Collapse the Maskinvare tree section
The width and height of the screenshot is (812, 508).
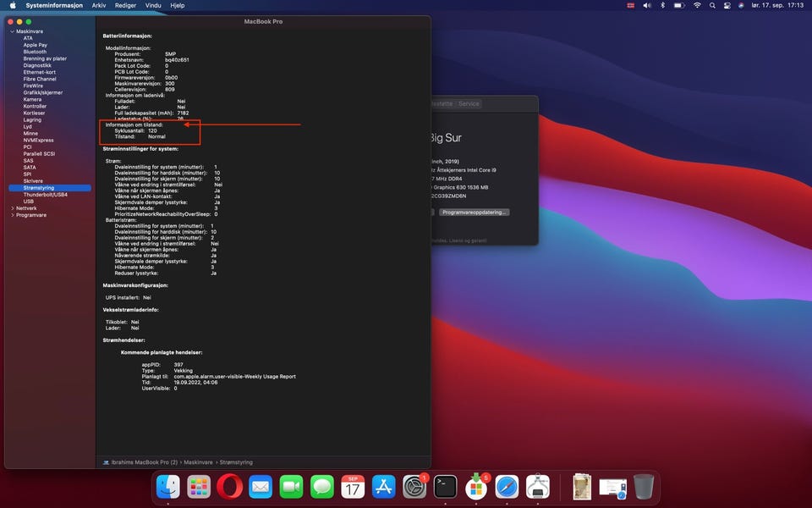click(12, 31)
